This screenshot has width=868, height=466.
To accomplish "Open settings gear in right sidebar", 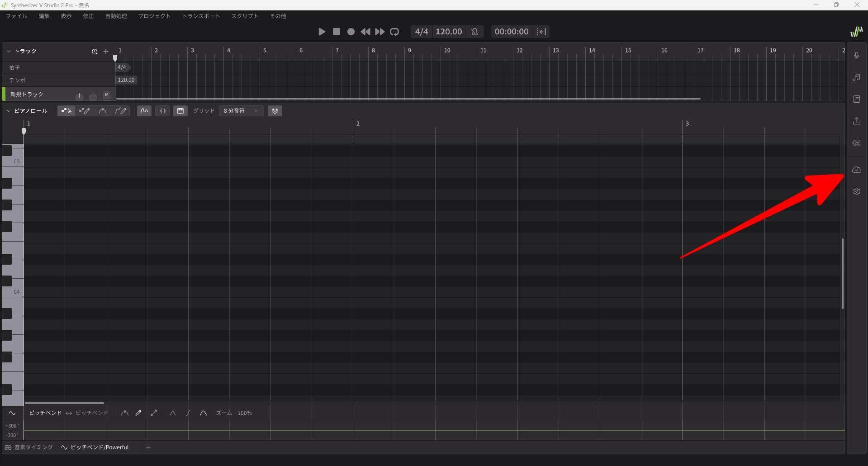I will coord(856,191).
